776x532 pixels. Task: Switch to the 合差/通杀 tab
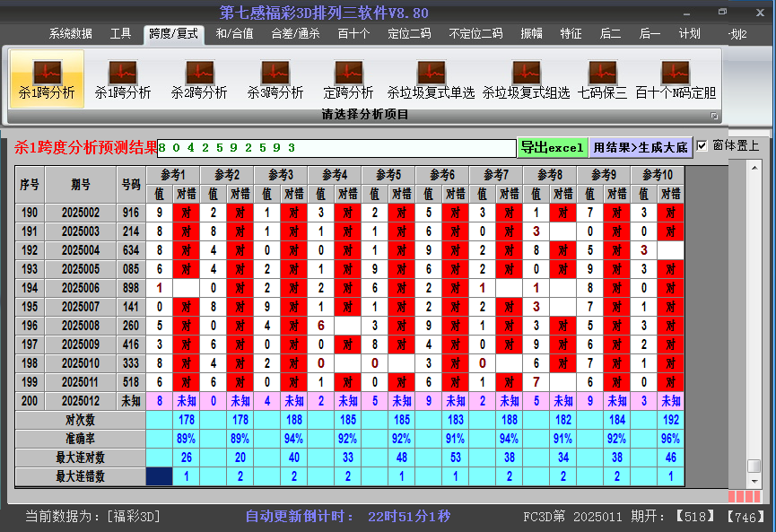click(x=295, y=34)
